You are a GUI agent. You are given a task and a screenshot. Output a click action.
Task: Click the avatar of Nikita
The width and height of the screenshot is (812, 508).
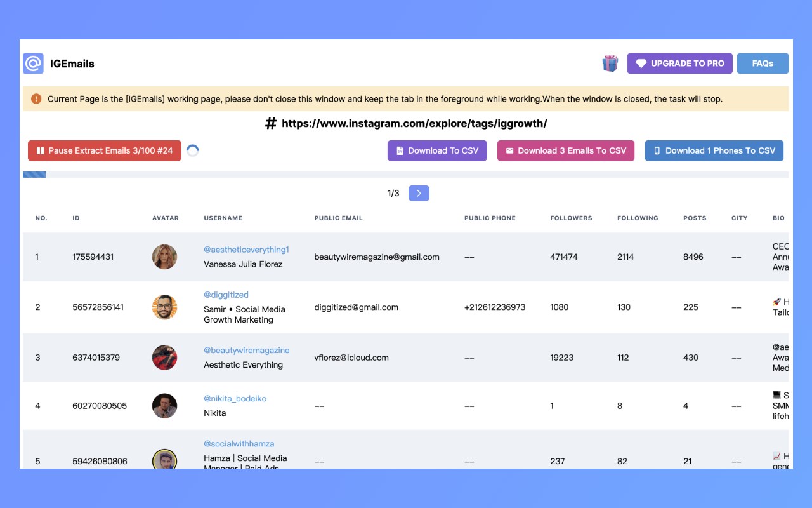(164, 406)
